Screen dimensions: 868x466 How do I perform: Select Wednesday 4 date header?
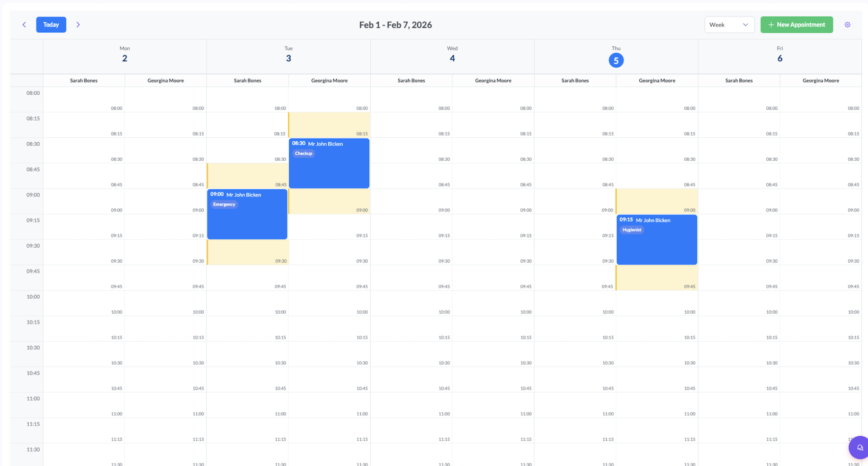(452, 58)
